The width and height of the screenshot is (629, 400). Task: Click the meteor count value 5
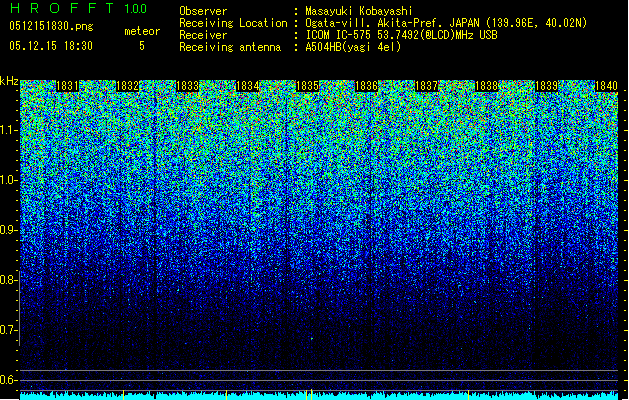pos(142,46)
